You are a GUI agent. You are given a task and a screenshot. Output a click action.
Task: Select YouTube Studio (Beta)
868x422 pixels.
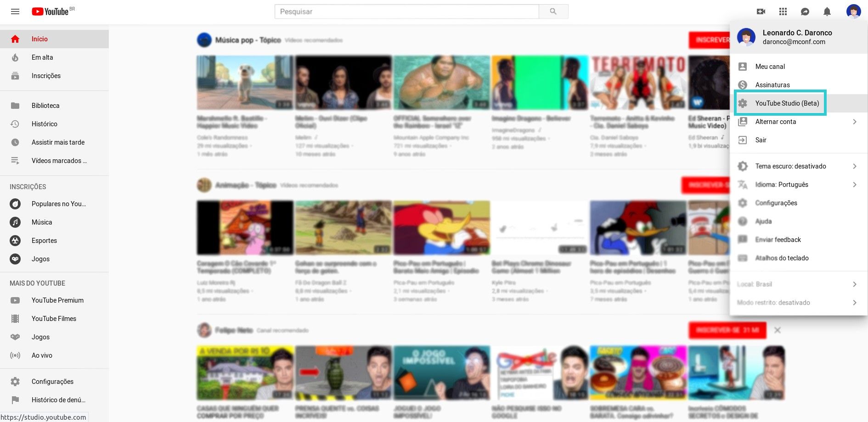tap(799, 103)
